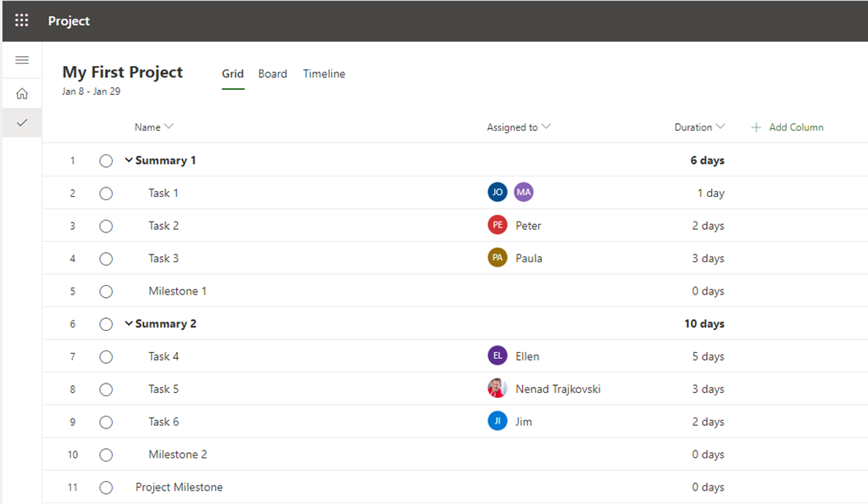This screenshot has width=868, height=504.
Task: Open the checkmark projects icon in sidebar
Action: coord(22,123)
